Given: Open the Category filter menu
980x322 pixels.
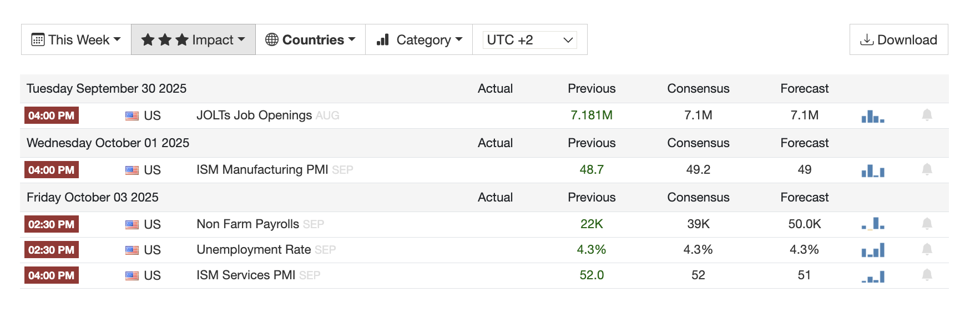Looking at the screenshot, I should [419, 39].
